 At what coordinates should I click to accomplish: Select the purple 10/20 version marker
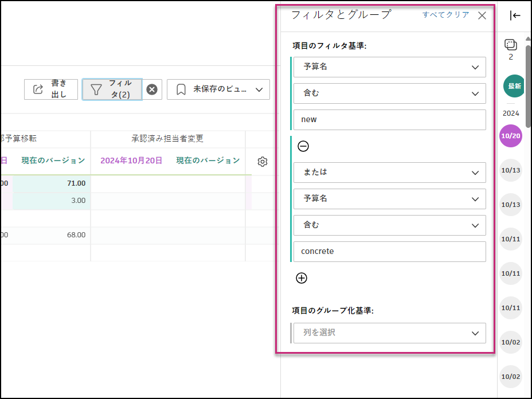(x=510, y=136)
